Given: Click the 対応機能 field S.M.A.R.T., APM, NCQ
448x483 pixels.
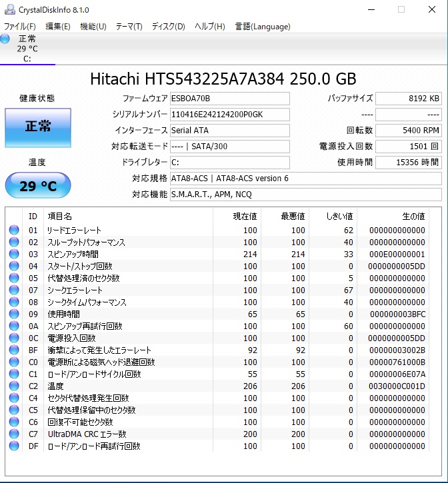Looking at the screenshot, I should pos(306,195).
